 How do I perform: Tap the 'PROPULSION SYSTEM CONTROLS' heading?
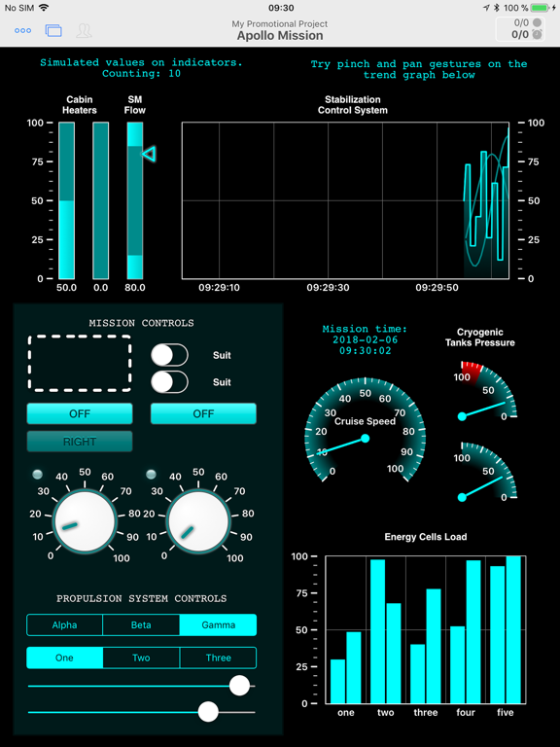pos(141,598)
